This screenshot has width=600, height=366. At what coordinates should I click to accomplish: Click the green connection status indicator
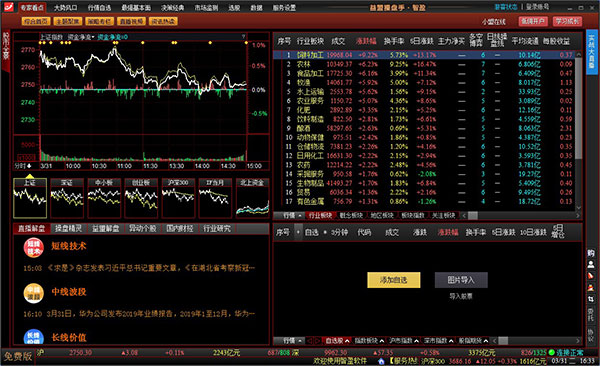[x=551, y=352]
